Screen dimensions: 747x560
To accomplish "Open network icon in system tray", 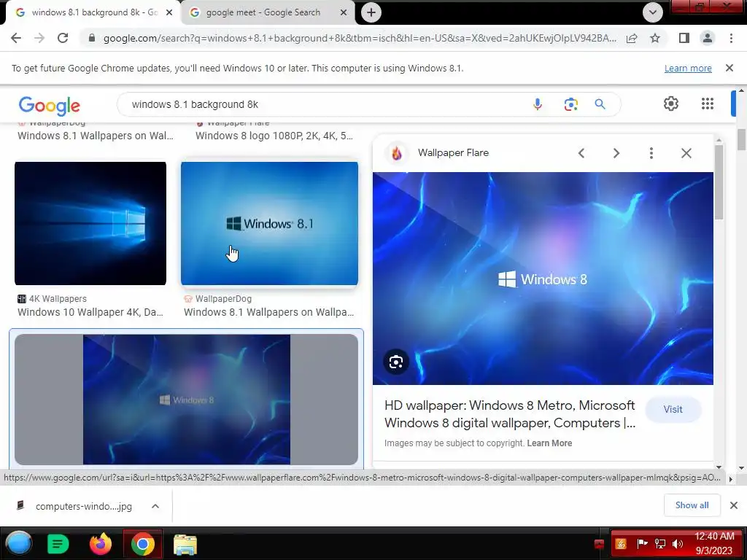I will [x=659, y=544].
